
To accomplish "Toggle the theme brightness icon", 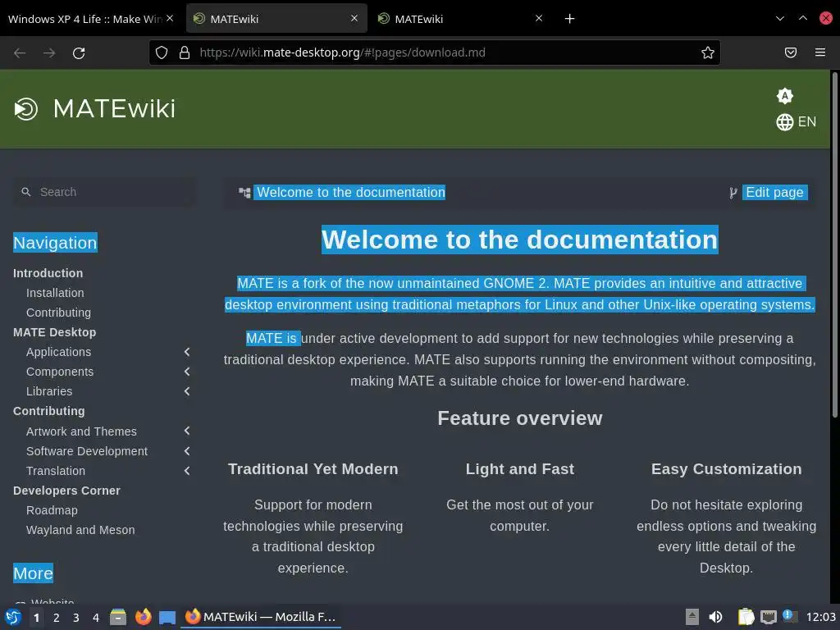I will (784, 96).
